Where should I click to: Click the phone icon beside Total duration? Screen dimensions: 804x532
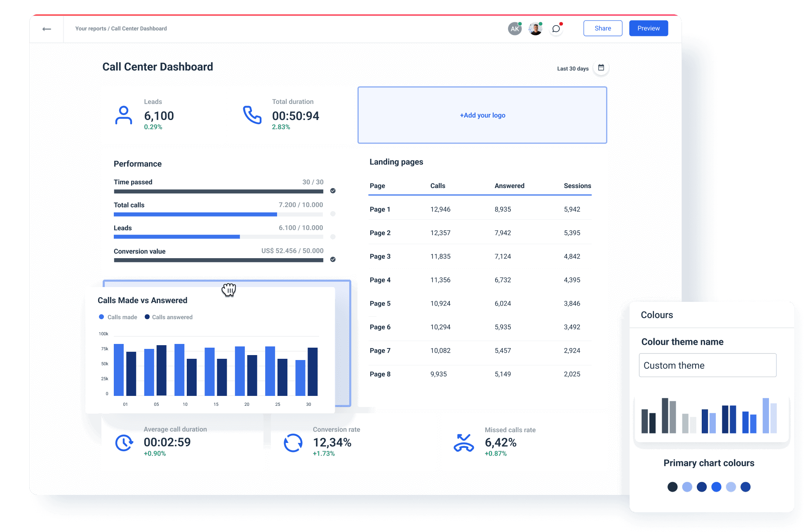[x=252, y=116]
